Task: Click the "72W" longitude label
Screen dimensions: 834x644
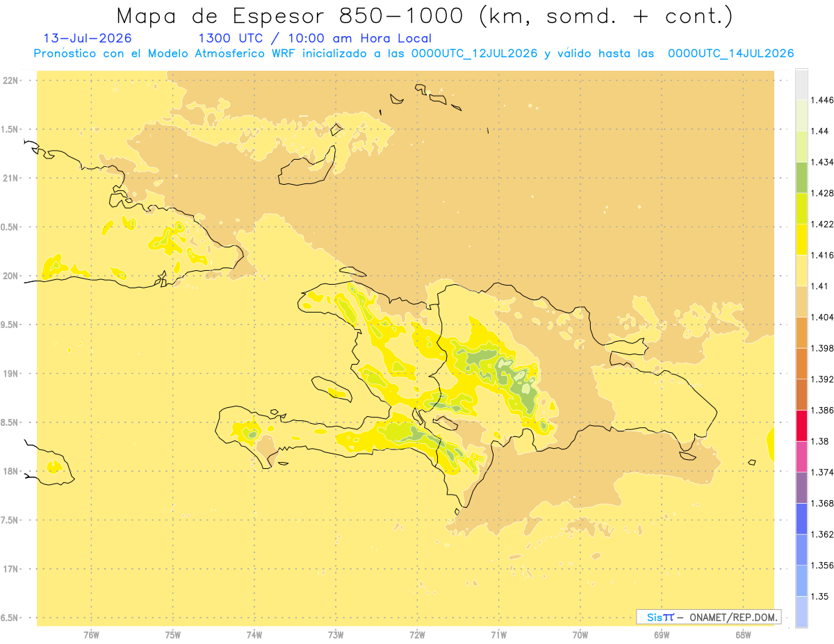Action: (x=417, y=635)
